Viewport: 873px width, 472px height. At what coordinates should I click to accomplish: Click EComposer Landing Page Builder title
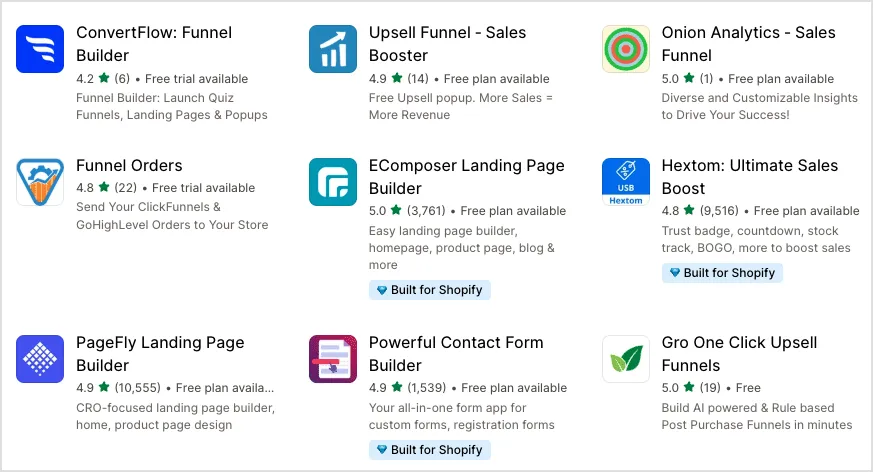(466, 176)
